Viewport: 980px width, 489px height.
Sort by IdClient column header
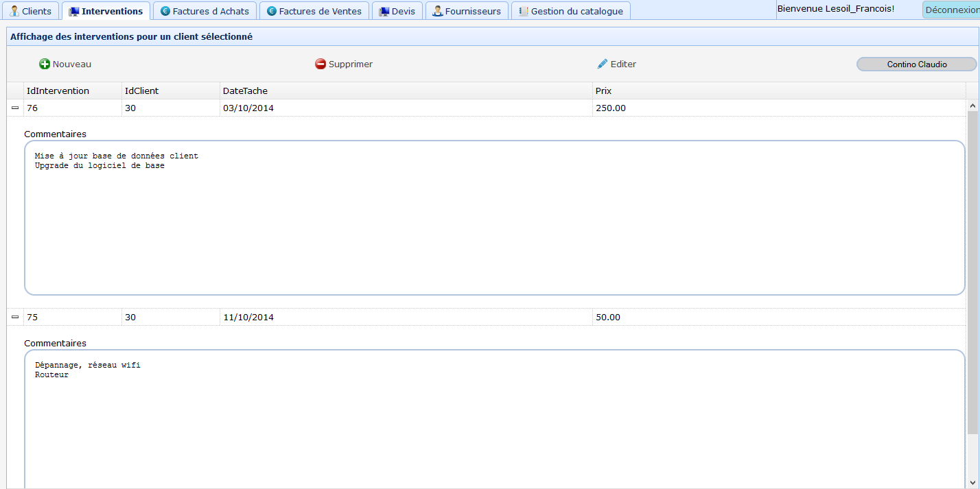pos(171,91)
